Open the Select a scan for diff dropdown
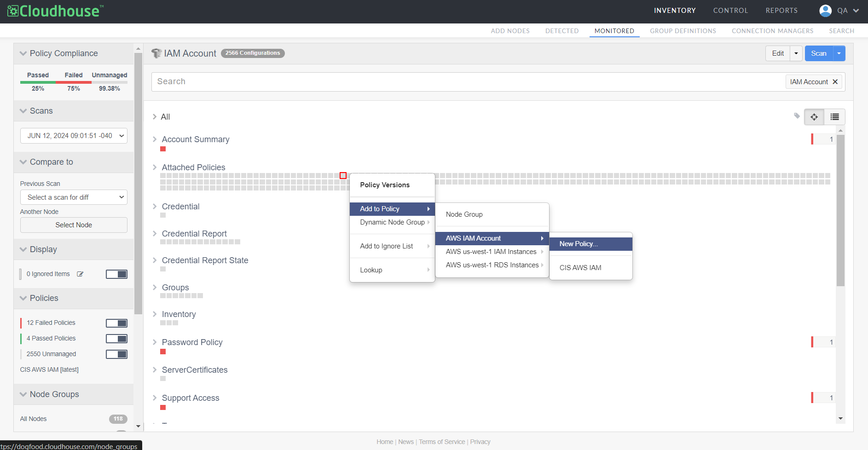Screen dimensions: 868x450 pos(74,197)
